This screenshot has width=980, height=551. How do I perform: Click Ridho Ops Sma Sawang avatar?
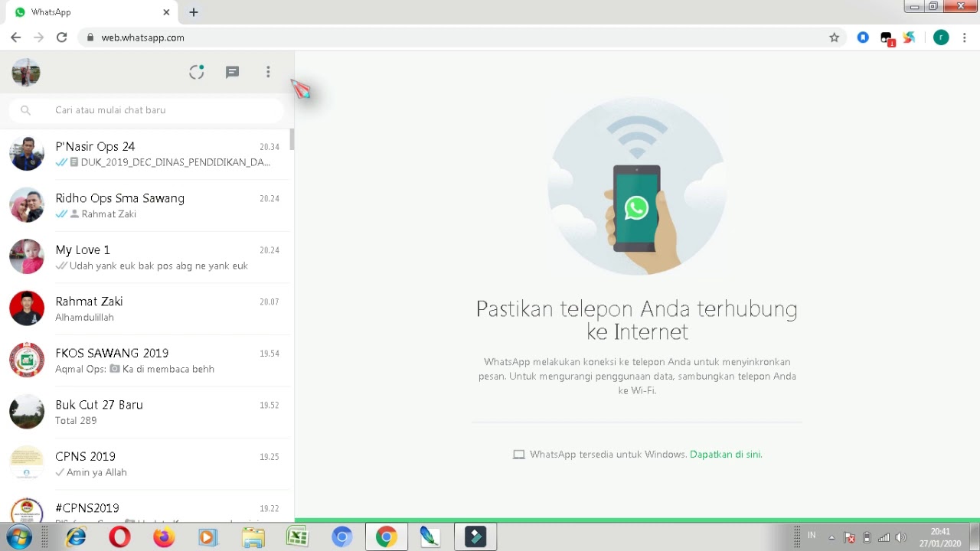click(27, 205)
